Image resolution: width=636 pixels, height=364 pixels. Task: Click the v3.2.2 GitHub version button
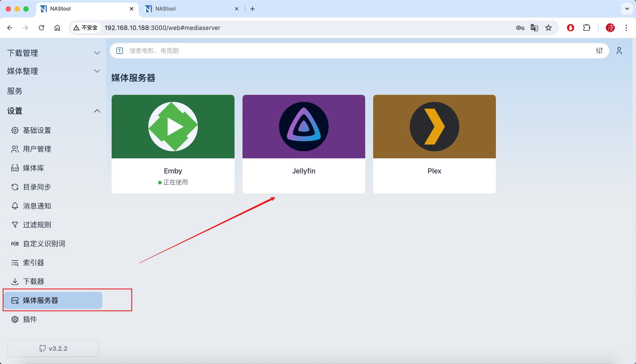tap(53, 348)
